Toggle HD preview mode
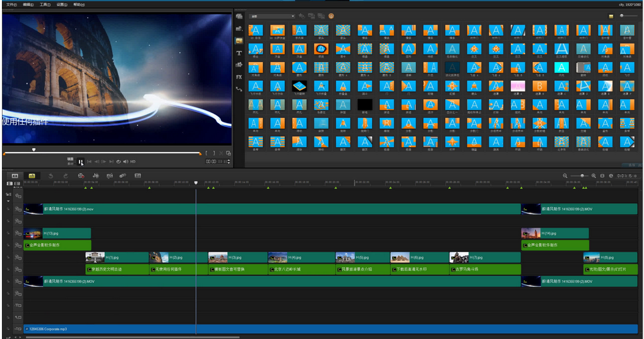Viewport: 644px width, 339px height. pos(133,162)
